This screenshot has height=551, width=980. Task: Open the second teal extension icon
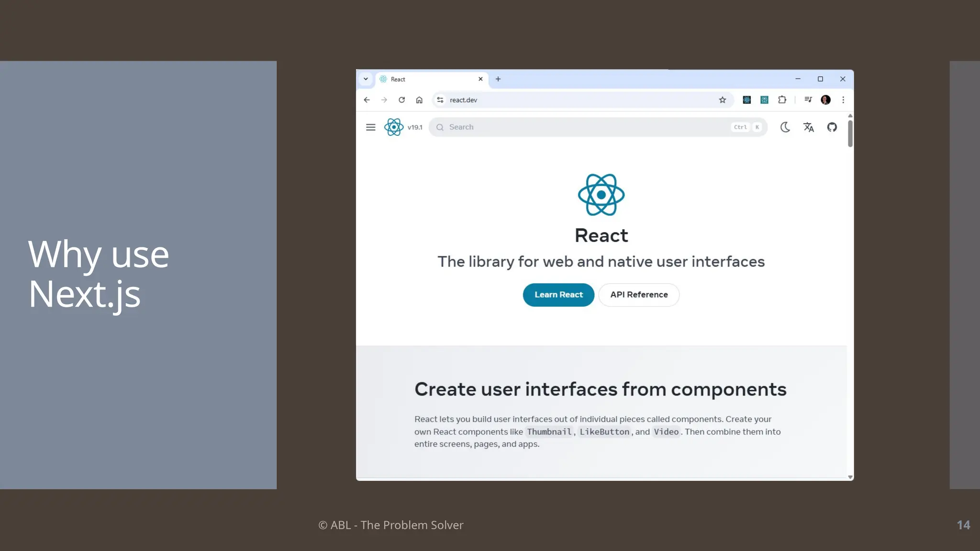pos(764,100)
